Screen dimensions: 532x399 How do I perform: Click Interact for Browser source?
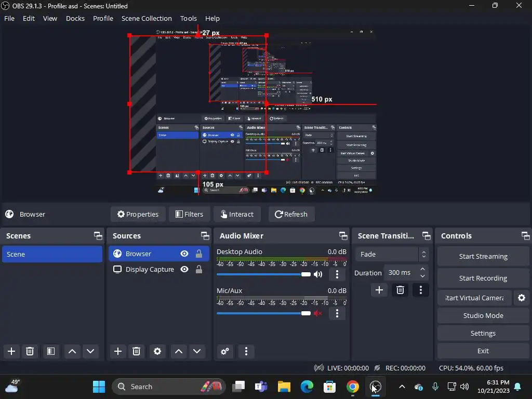pyautogui.click(x=237, y=214)
